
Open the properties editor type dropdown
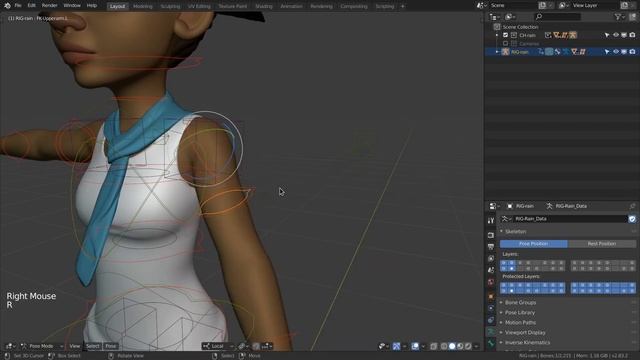coord(494,206)
